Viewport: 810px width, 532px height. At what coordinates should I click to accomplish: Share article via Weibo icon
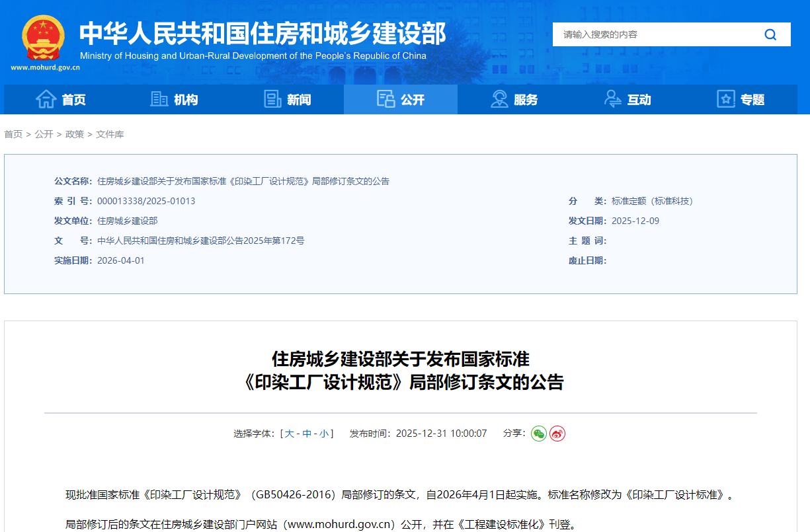coord(557,434)
